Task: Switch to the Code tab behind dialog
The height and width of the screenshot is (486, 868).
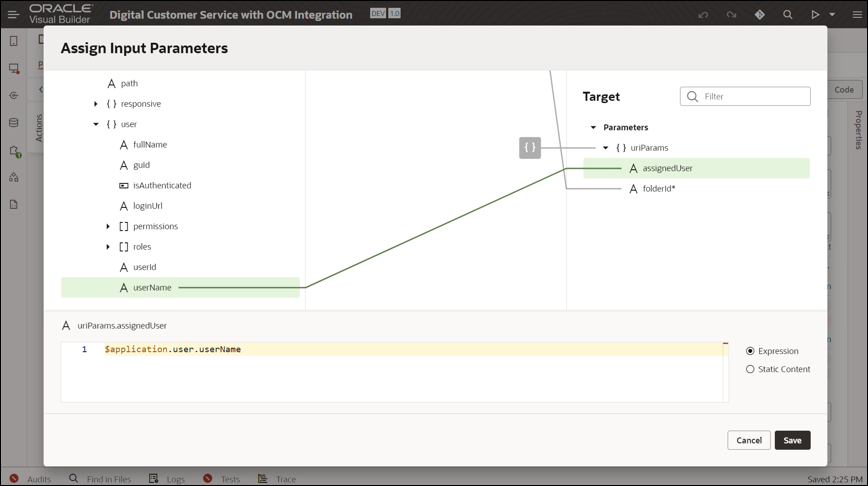Action: (844, 90)
